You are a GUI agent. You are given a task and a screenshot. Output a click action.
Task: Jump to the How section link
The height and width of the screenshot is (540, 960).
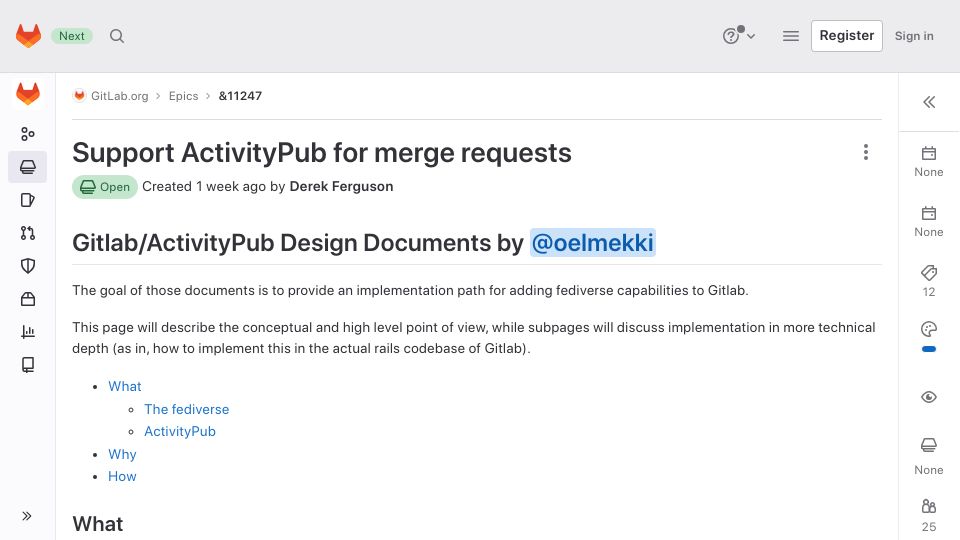[122, 476]
